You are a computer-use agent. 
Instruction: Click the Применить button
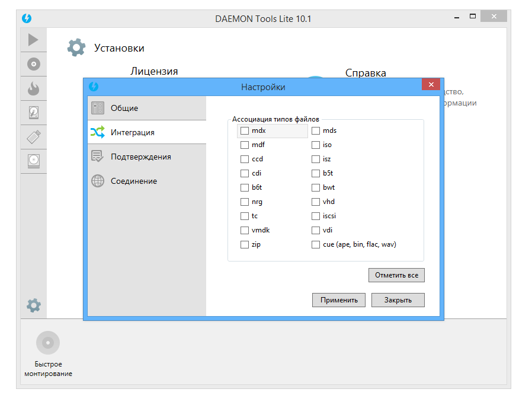pyautogui.click(x=339, y=300)
